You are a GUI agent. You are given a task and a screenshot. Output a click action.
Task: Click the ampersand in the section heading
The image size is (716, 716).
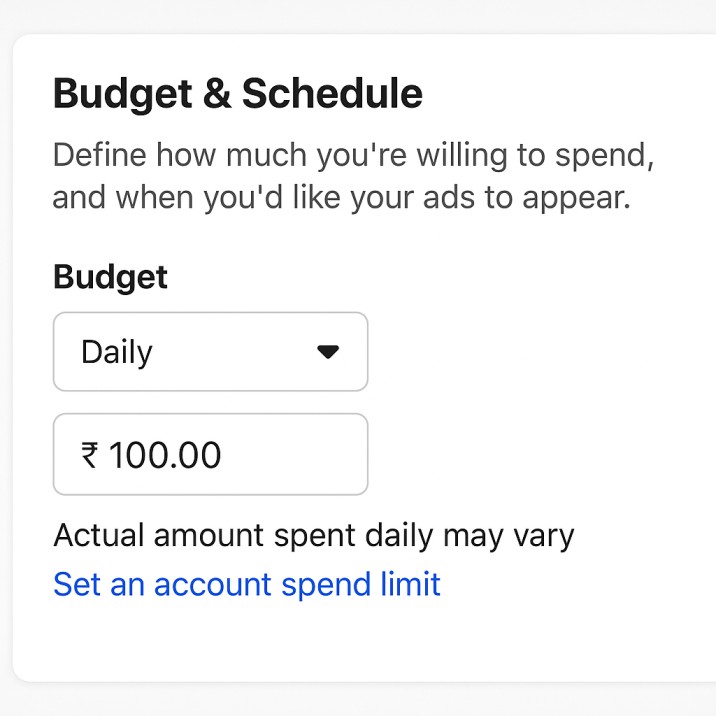pyautogui.click(x=211, y=94)
